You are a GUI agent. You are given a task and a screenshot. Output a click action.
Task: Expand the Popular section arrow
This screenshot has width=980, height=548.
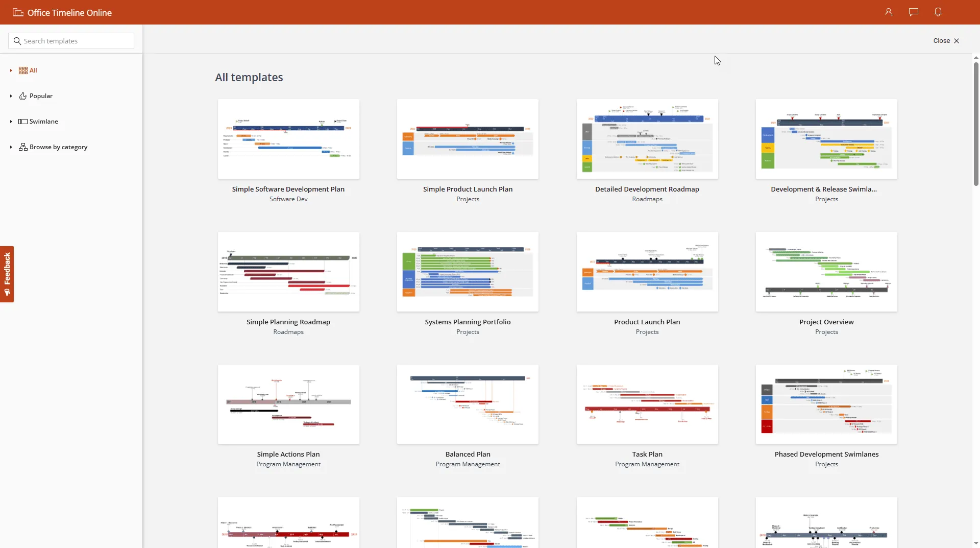click(11, 96)
